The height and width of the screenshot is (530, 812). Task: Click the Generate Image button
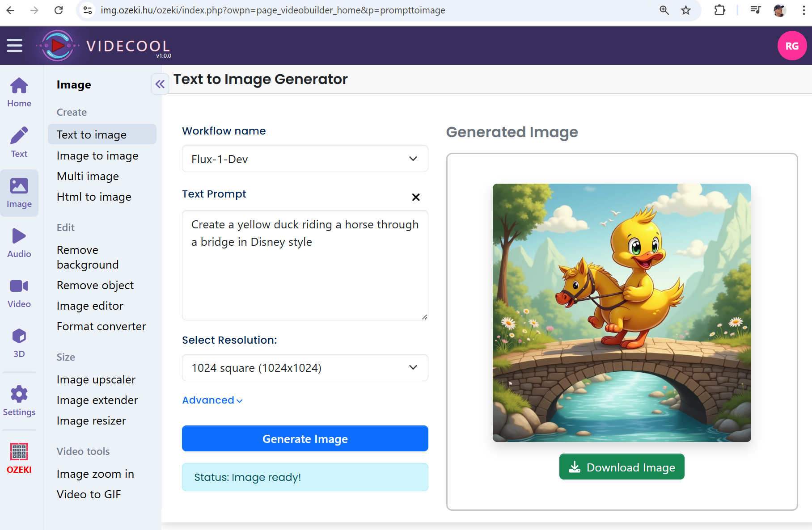305,438
